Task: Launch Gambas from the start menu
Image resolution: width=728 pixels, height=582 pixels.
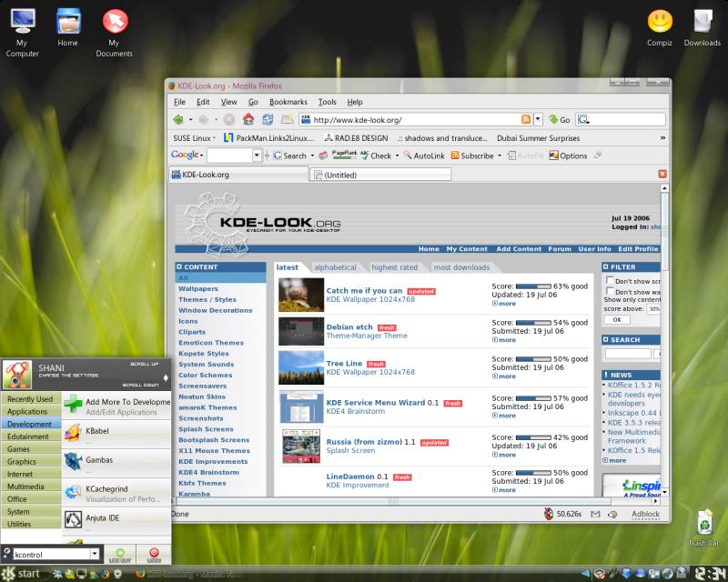Action: [117, 463]
